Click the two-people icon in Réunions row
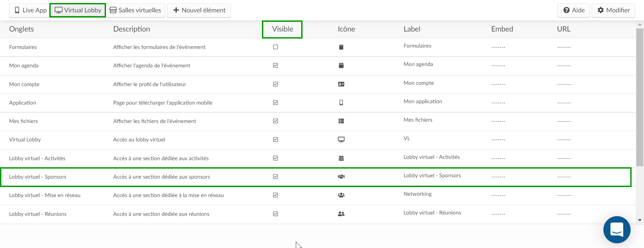This screenshot has width=644, height=248. click(341, 214)
